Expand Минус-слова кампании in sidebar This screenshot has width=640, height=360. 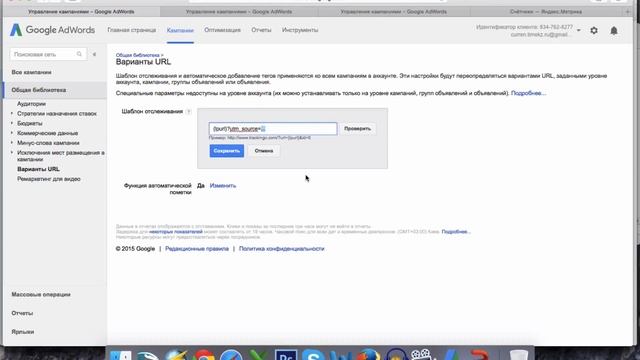pos(12,143)
